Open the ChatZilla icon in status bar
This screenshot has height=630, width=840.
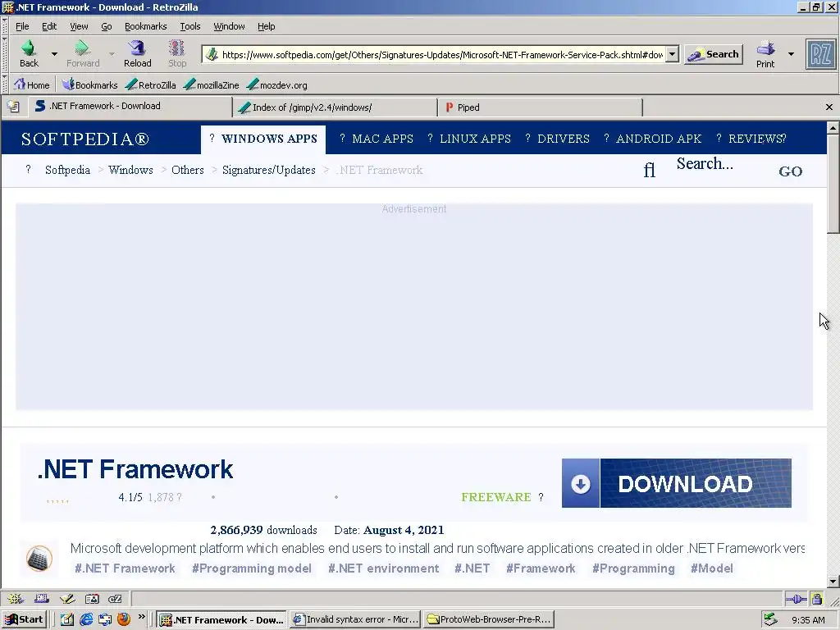pos(115,599)
